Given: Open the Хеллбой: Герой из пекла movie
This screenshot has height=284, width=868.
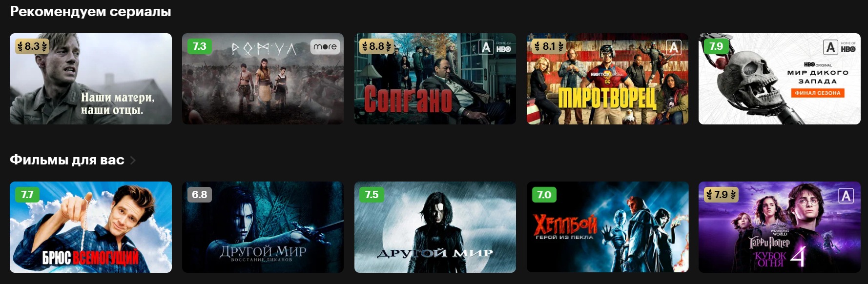Looking at the screenshot, I should [607, 227].
